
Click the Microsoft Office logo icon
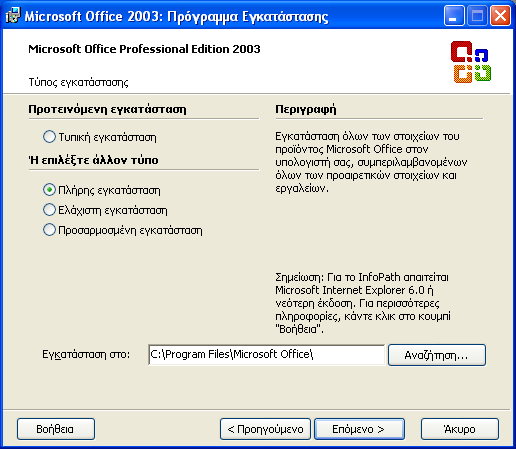click(x=471, y=62)
